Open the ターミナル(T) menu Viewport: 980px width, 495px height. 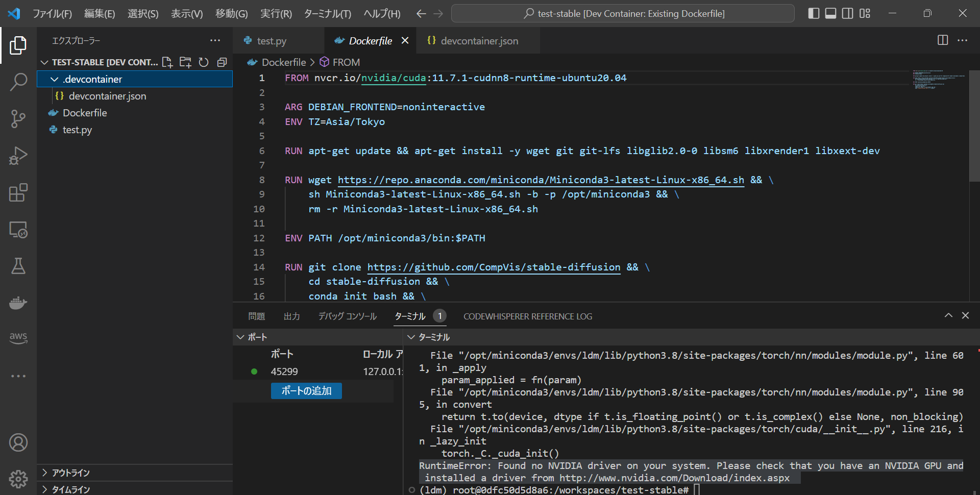(327, 14)
